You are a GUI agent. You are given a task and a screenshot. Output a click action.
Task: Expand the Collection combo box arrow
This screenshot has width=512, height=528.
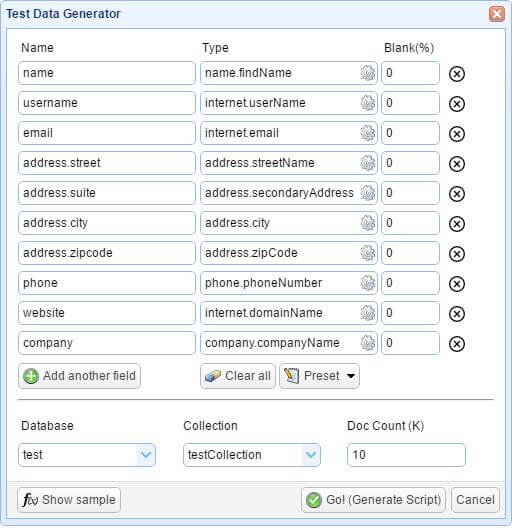(x=311, y=455)
